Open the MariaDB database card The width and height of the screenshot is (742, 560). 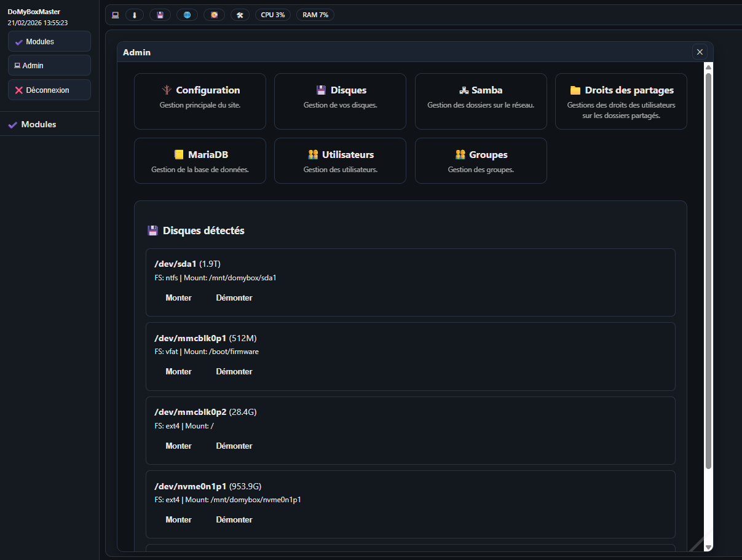200,160
